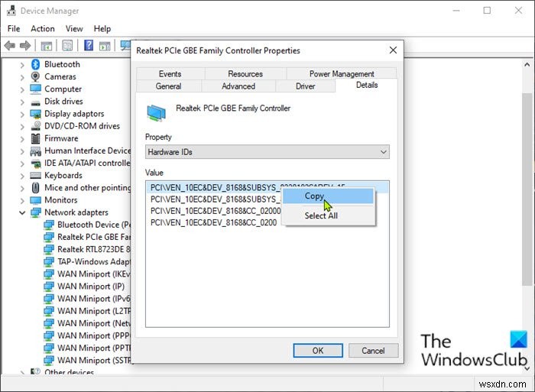The height and width of the screenshot is (392, 535).
Task: Expand the Bluetooth tree node
Action: point(22,64)
